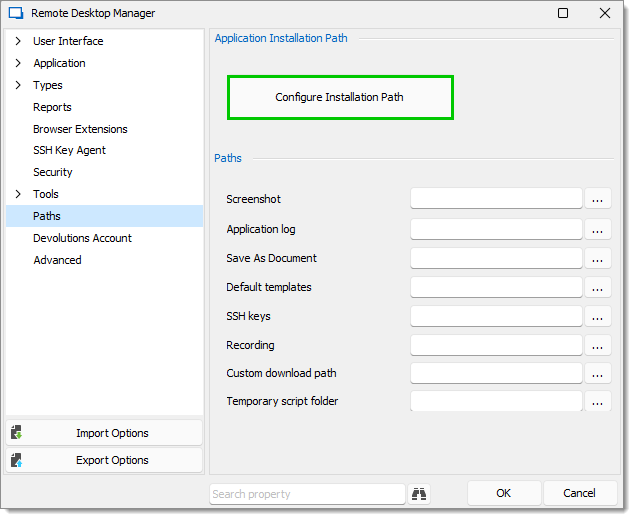Open the Devolutions Account settings page
Screen dimensions: 634x519
coord(82,238)
